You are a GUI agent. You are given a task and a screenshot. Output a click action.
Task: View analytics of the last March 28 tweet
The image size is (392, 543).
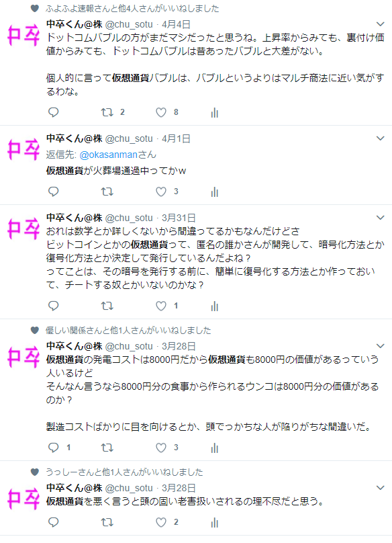coord(215,523)
